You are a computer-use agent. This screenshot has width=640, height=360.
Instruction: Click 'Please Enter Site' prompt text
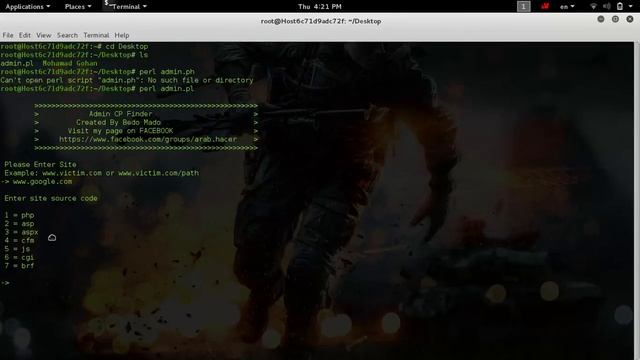coord(40,164)
